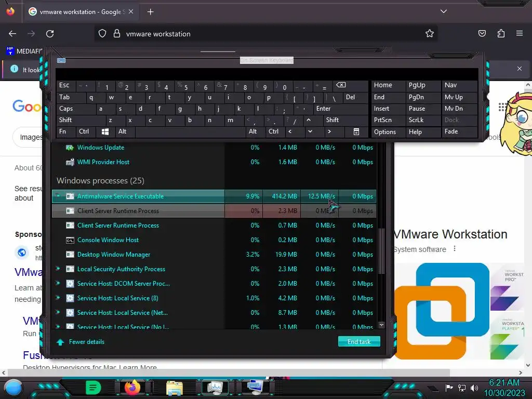Viewport: 532px width, 399px height.
Task: Click On-Screen Keyboard taskbar icon
Action: [x=255, y=387]
